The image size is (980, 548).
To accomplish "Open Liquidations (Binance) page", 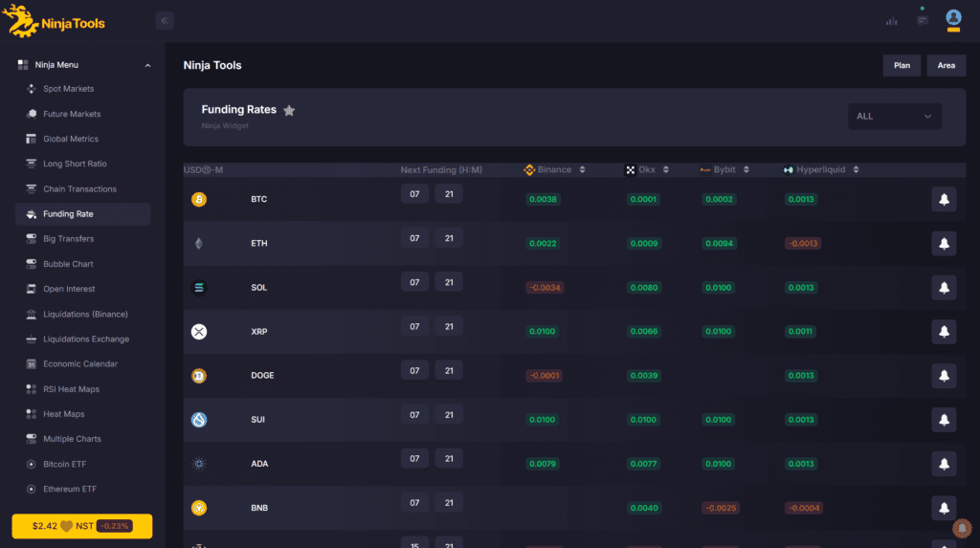I will 85,314.
